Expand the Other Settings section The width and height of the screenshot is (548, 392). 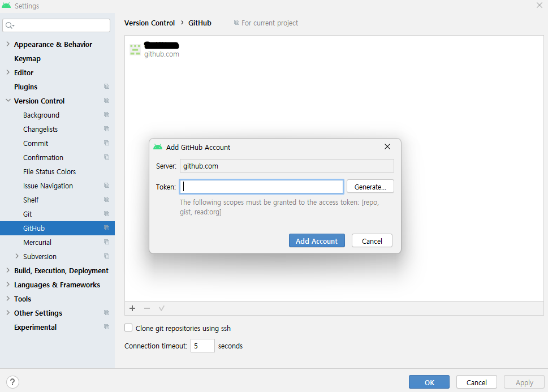pos(8,313)
